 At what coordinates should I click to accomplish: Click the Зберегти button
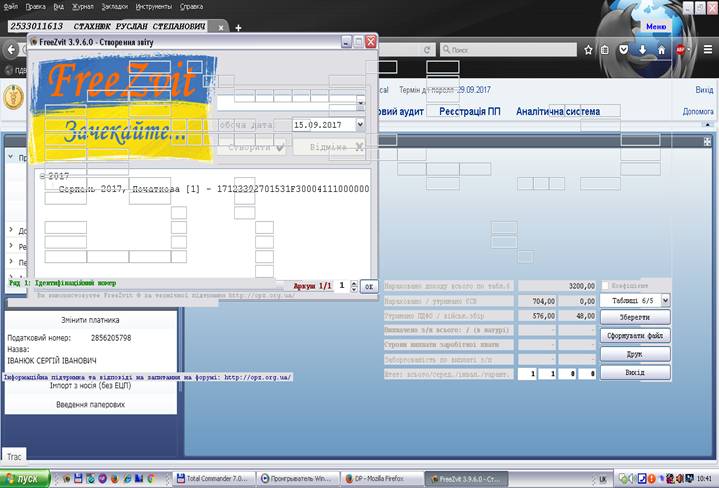(634, 317)
